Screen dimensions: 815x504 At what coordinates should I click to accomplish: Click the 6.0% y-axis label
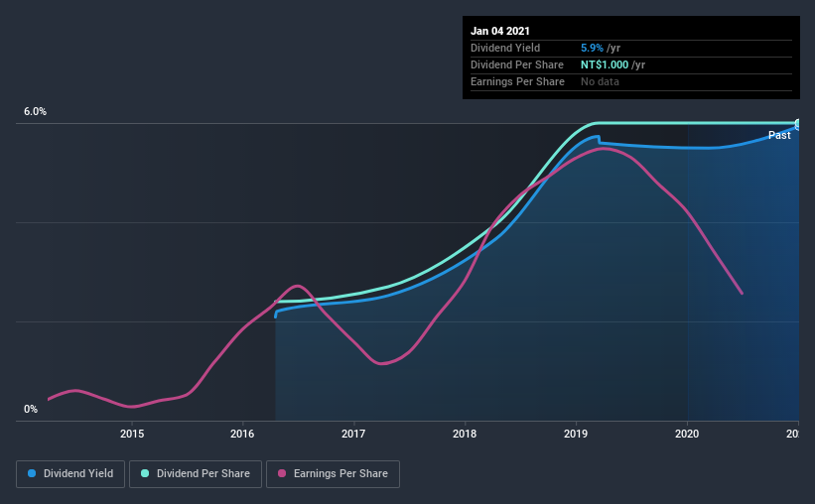[x=35, y=112]
